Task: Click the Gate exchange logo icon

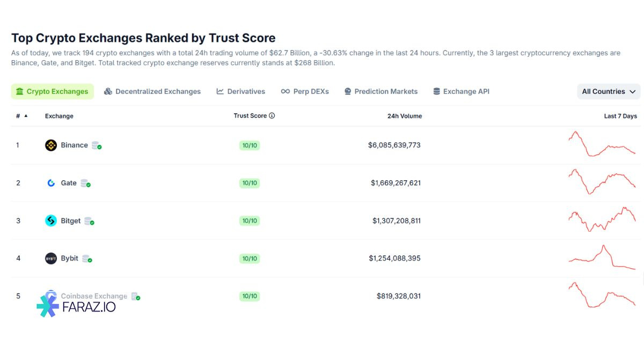Action: [51, 183]
